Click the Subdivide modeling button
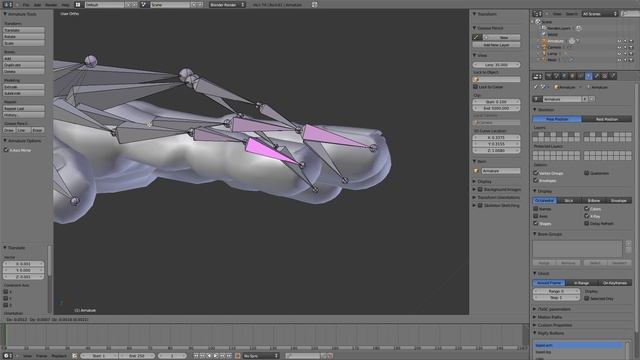The image size is (640, 360). tap(24, 93)
